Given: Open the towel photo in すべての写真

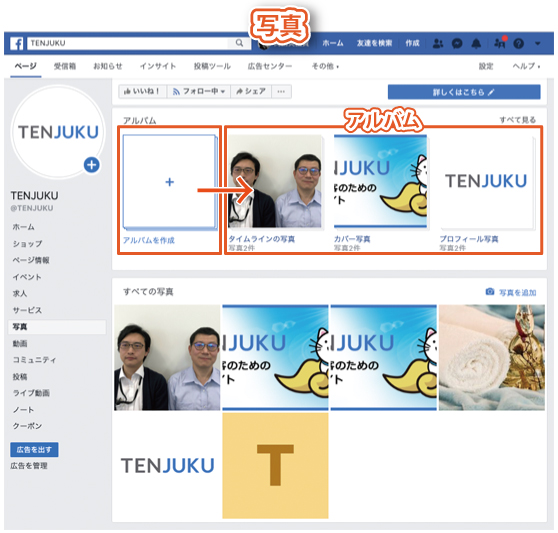Looking at the screenshot, I should [491, 357].
